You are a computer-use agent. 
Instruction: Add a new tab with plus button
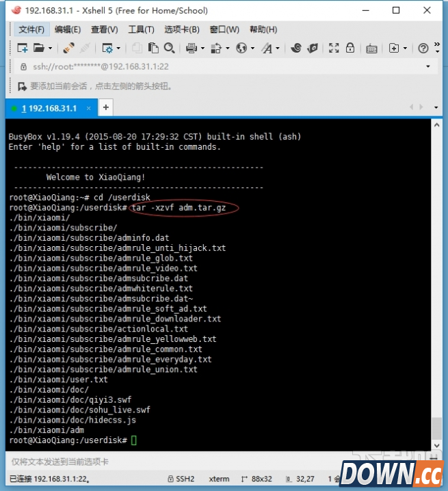pos(106,107)
